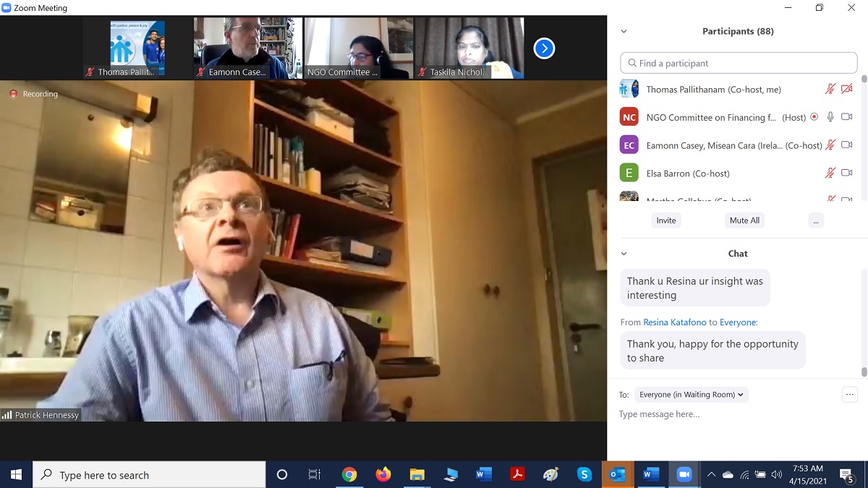Collapse the Chat panel with its chevron
Screen dimensions: 868x488
[x=624, y=254]
